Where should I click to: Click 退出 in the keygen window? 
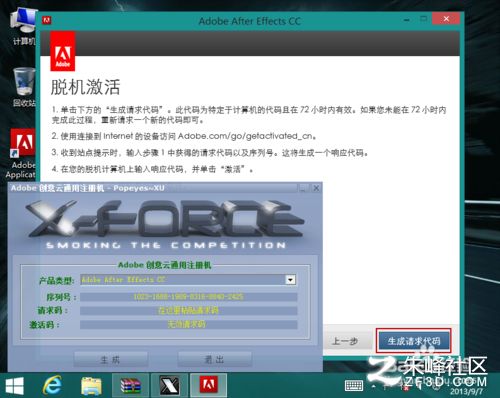214,359
